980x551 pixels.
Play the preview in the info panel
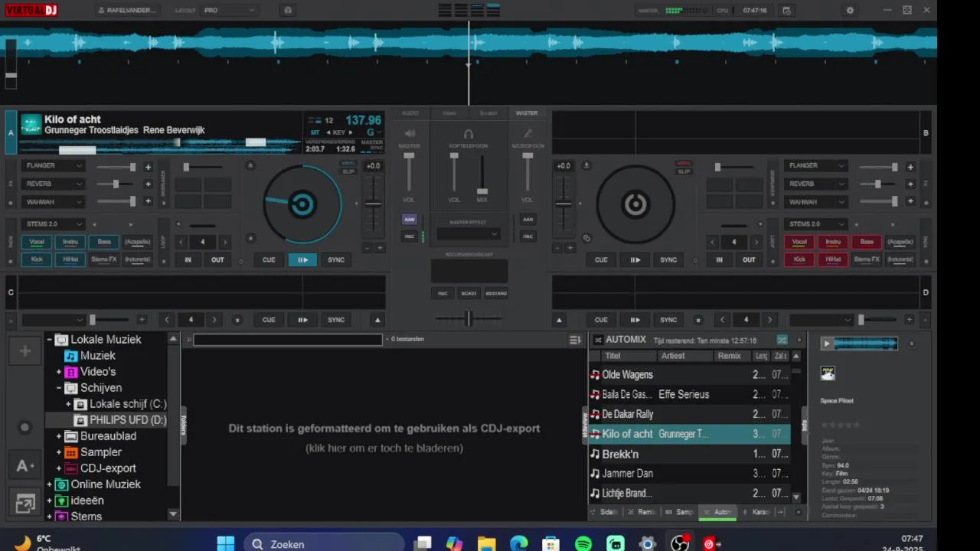826,344
